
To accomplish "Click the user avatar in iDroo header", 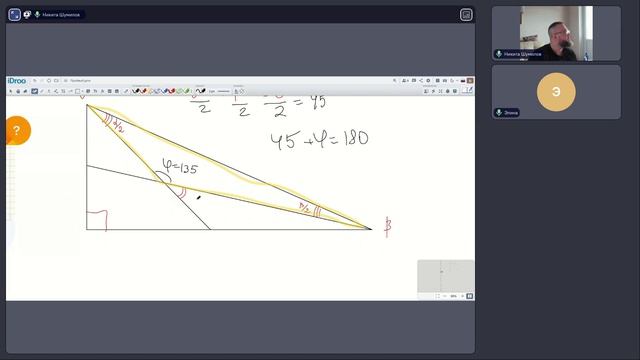I will pos(470,80).
